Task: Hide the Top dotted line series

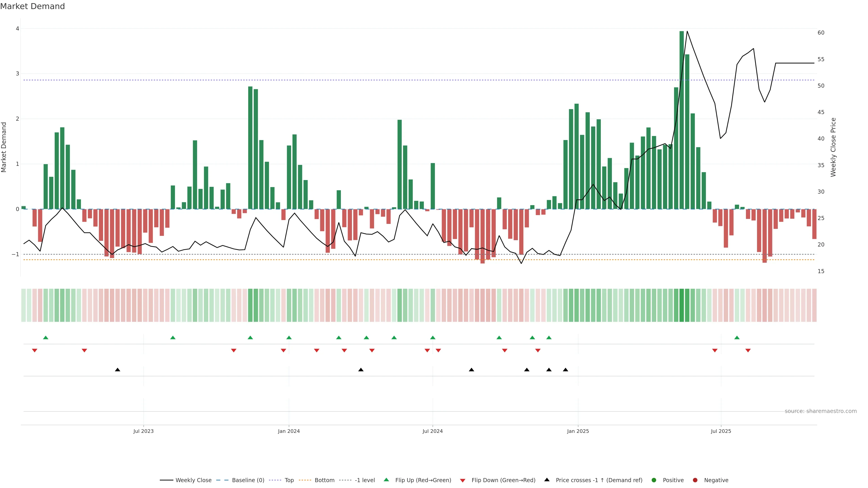Action: pos(289,480)
